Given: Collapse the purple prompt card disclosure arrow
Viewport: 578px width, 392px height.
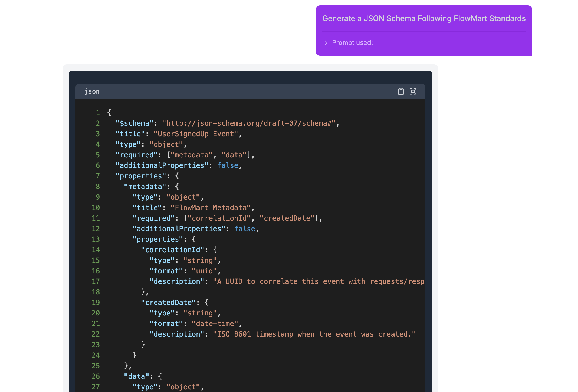Looking at the screenshot, I should [x=326, y=43].
